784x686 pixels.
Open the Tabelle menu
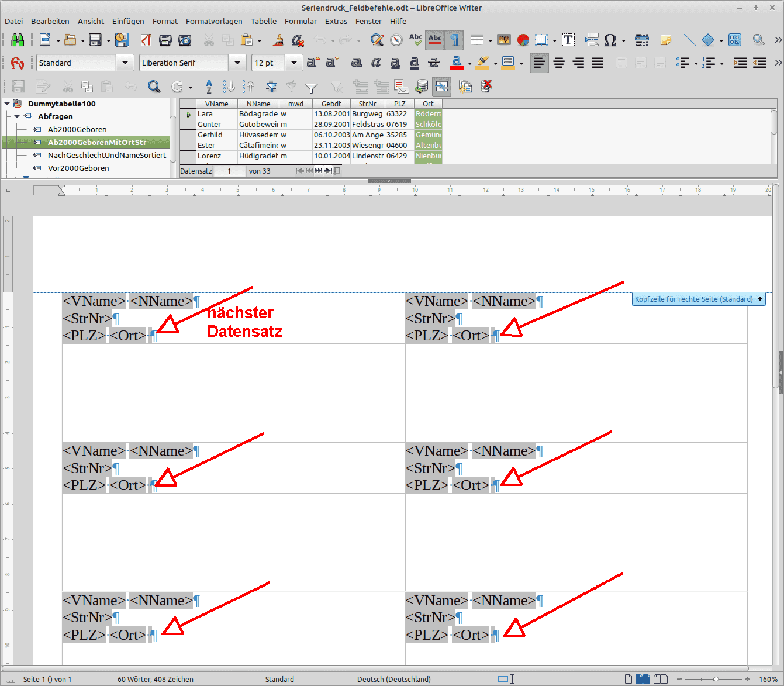pyautogui.click(x=264, y=21)
